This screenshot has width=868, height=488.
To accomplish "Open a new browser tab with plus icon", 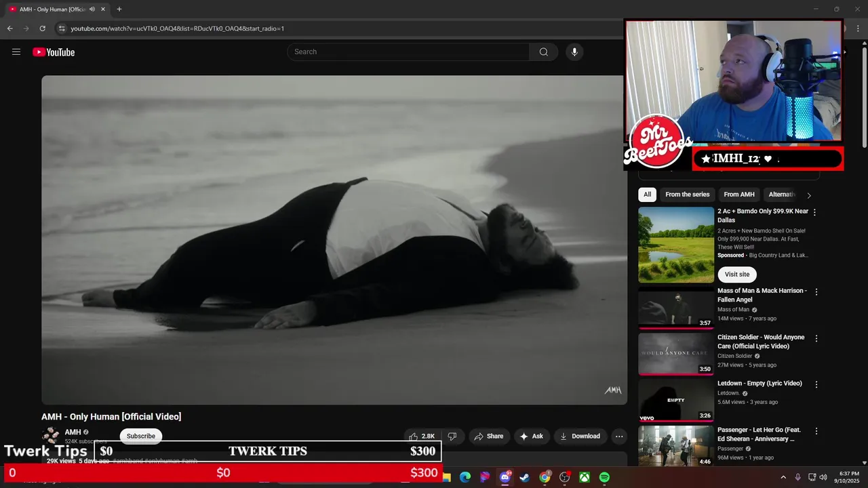I will coord(119,9).
